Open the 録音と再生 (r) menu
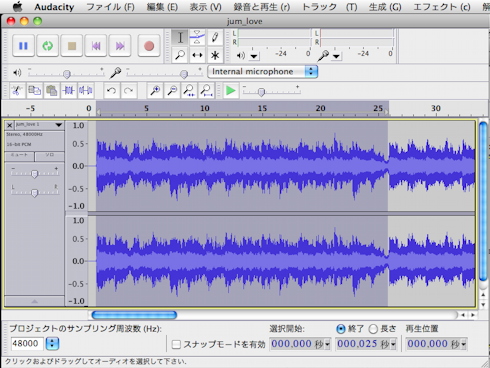Screen dimensions: 490x368 [262, 7]
